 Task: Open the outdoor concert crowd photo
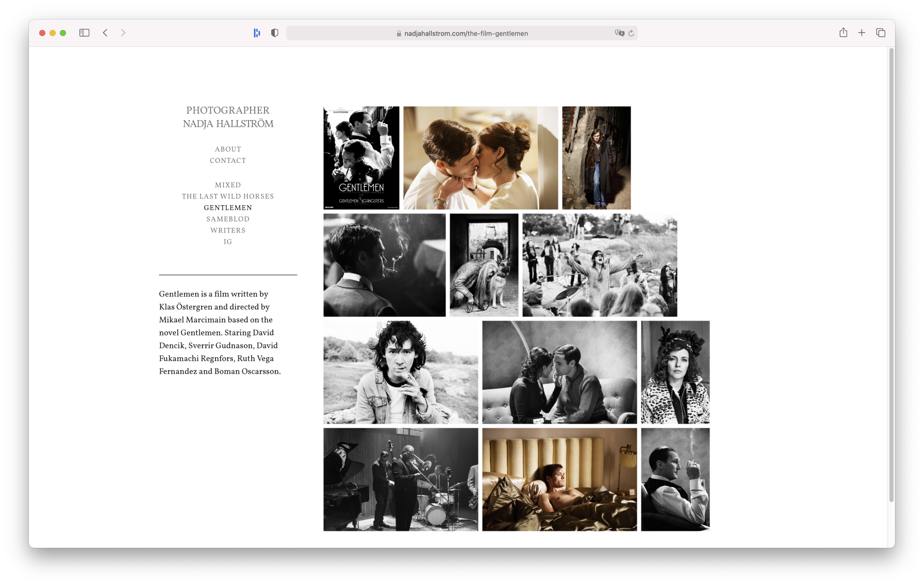pyautogui.click(x=600, y=265)
